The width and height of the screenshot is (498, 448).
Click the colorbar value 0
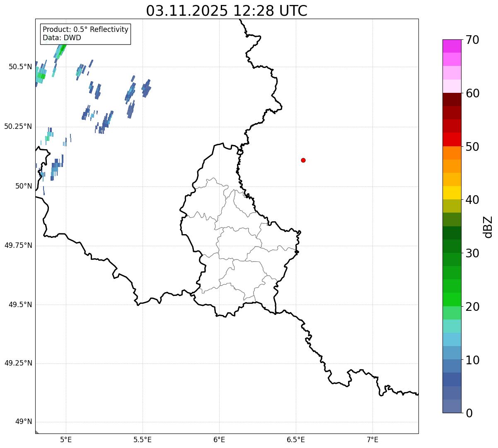tap(469, 413)
